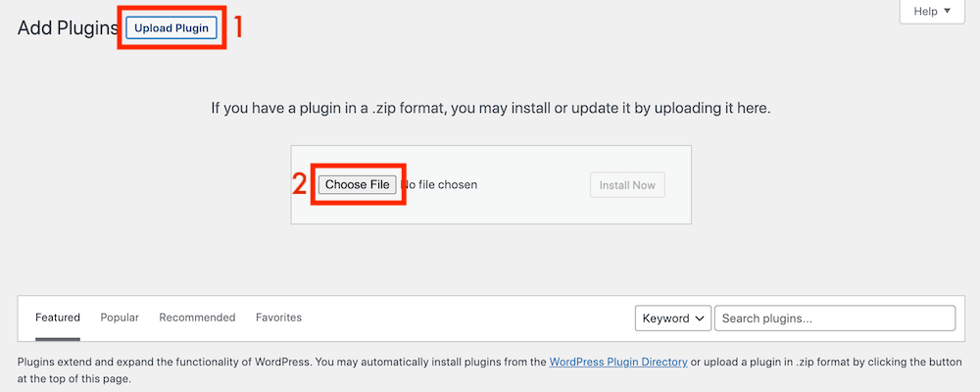
Task: Follow the WordPress Plugin Directory link
Action: (618, 362)
